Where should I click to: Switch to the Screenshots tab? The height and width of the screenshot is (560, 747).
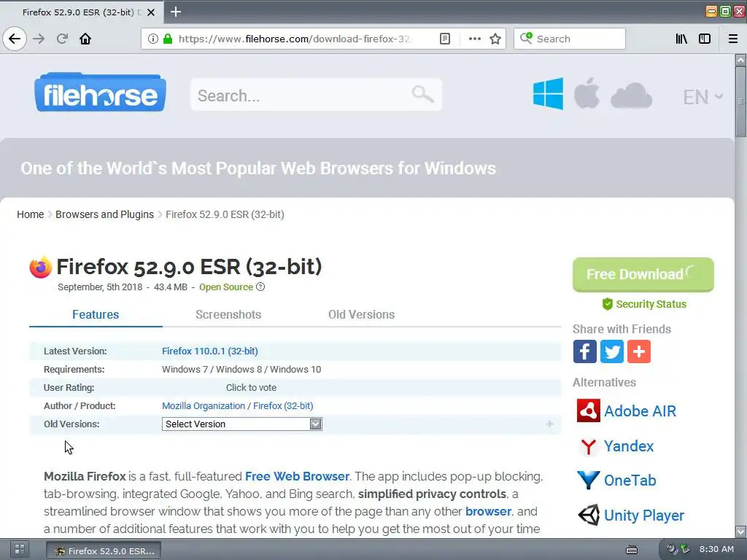click(x=228, y=314)
